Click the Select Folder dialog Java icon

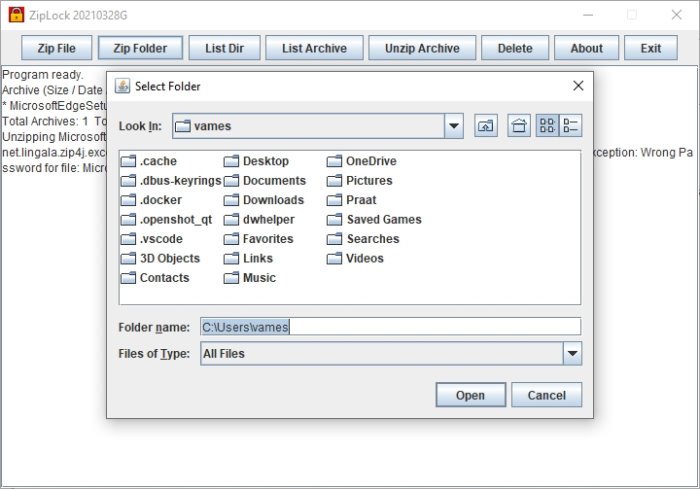[x=122, y=86]
